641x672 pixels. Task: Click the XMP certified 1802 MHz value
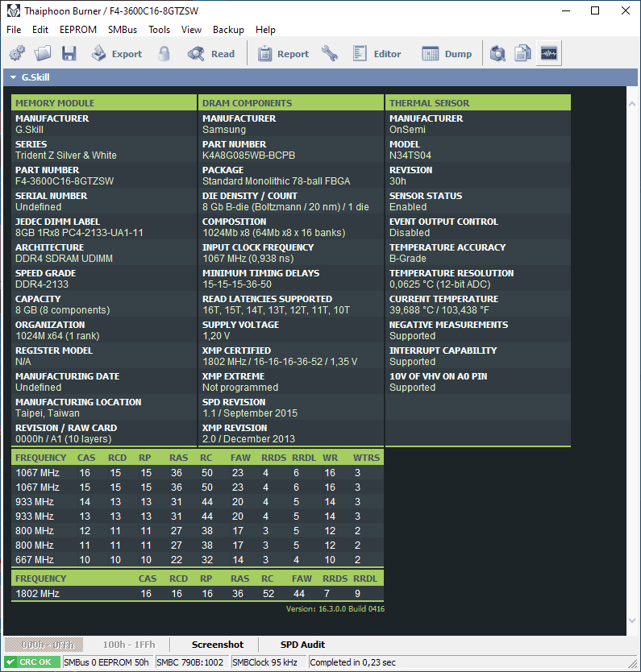click(280, 362)
